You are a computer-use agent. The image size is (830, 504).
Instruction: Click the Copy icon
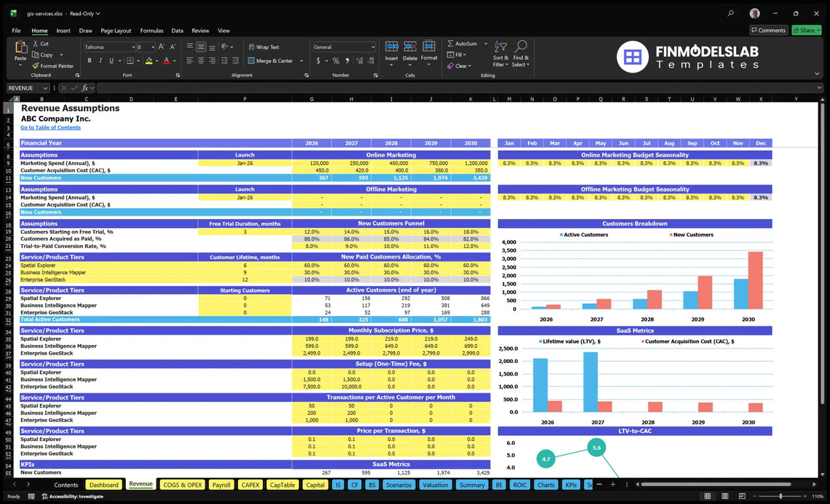35,55
